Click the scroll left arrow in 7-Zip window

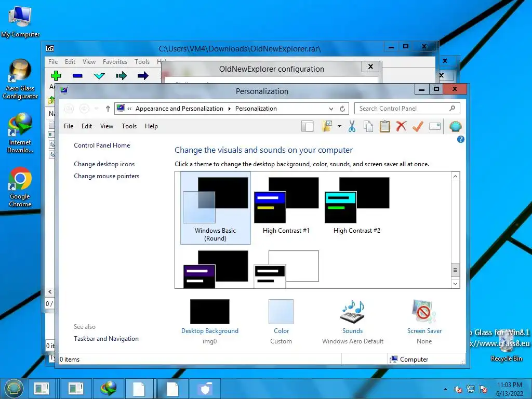[50, 292]
